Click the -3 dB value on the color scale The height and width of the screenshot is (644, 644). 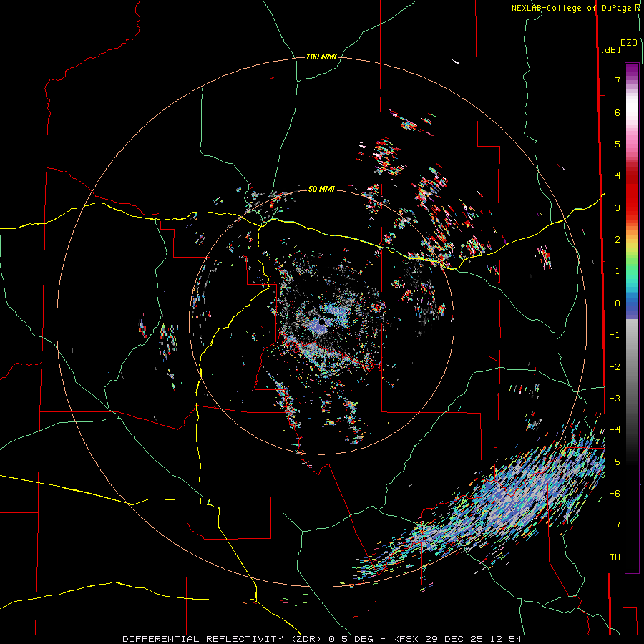pos(615,399)
